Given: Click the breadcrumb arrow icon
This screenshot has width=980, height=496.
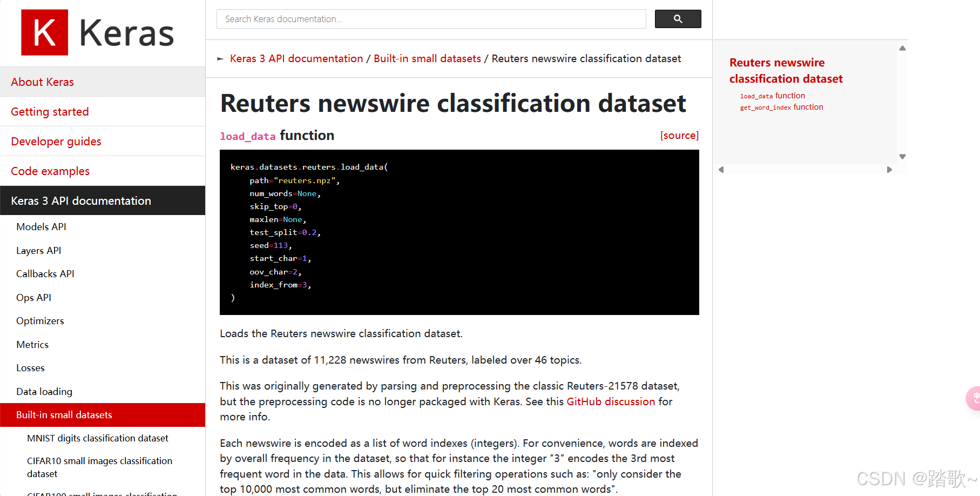Looking at the screenshot, I should tap(220, 59).
